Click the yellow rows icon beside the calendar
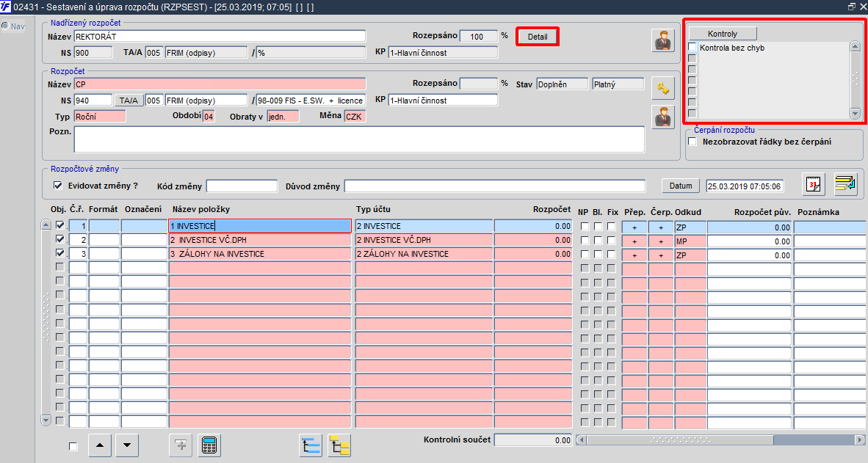The height and width of the screenshot is (463, 868). click(845, 184)
